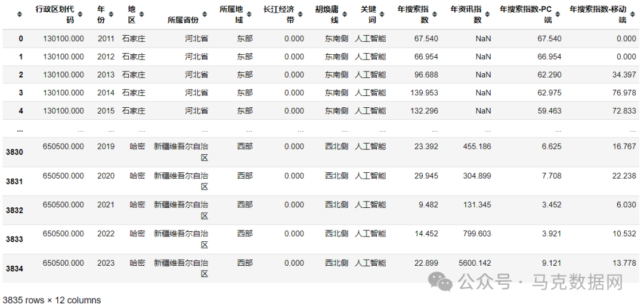The image size is (644, 308).
Task: Toggle sort arrows next to 地区
Action: tap(142, 14)
